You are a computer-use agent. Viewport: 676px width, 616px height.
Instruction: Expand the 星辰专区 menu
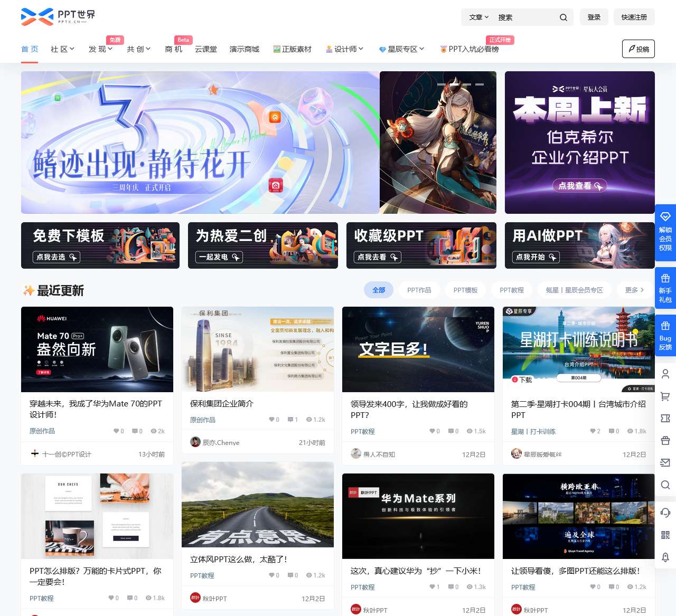click(401, 49)
